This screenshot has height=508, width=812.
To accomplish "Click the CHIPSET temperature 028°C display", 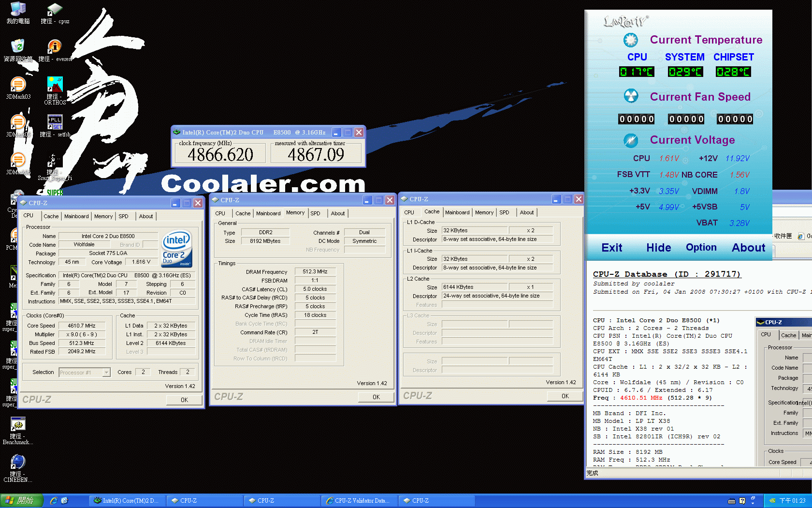I will pyautogui.click(x=733, y=72).
